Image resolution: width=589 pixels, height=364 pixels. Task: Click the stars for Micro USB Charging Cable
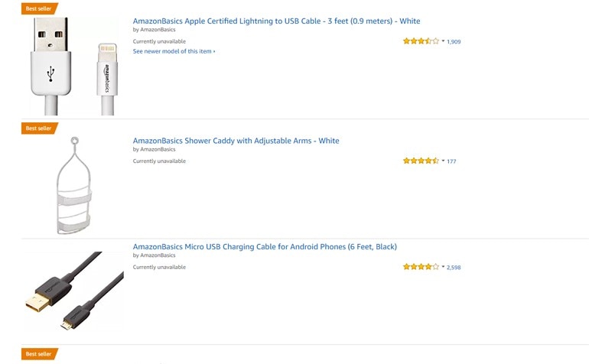(421, 268)
